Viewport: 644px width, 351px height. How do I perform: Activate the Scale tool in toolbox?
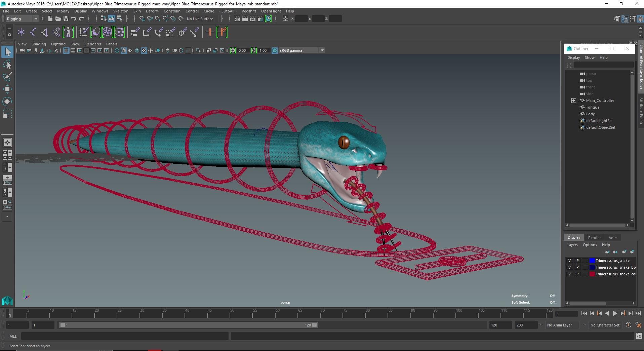[7, 114]
